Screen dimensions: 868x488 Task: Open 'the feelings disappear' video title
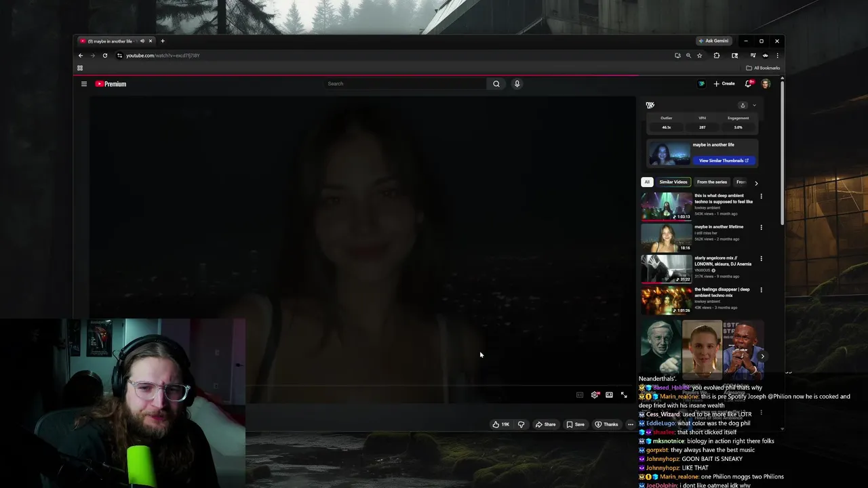(722, 292)
